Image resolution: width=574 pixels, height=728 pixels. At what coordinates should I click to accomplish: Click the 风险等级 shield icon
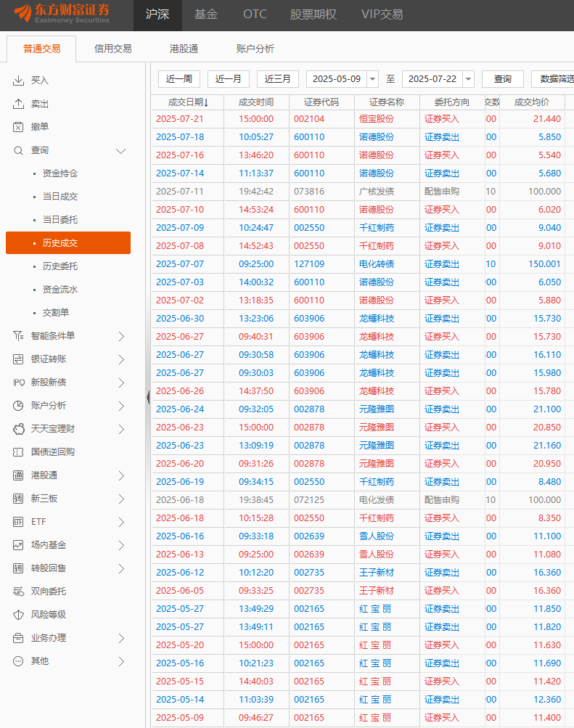18,615
